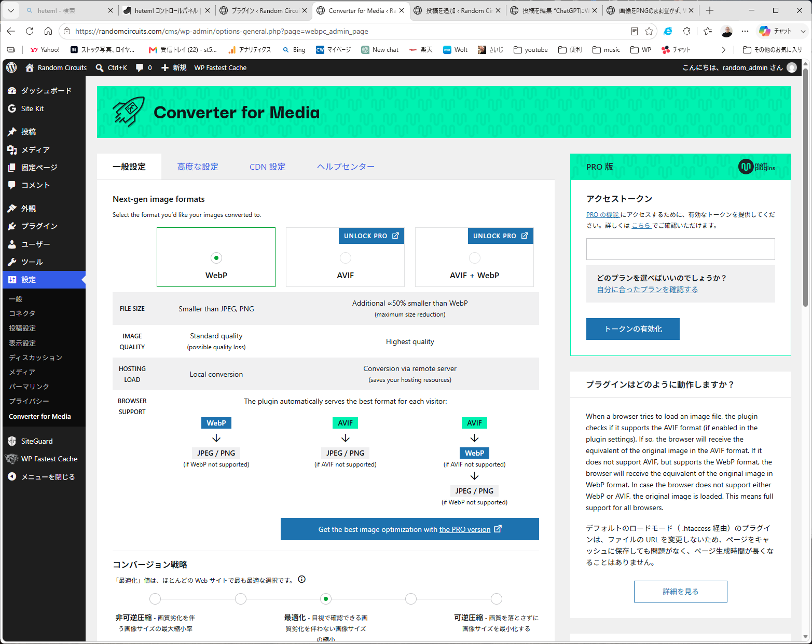Click the browser back arrow
This screenshot has width=812, height=644.
tap(11, 31)
